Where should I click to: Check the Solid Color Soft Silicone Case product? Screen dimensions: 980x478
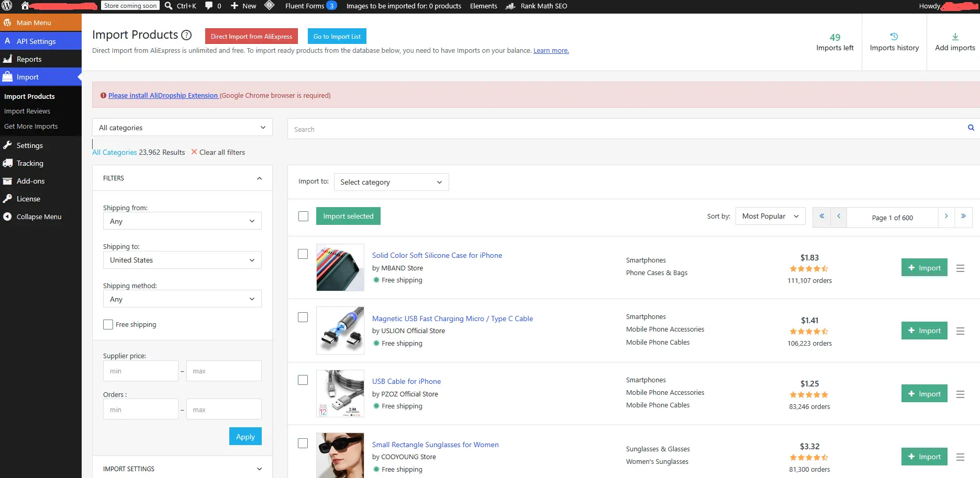point(303,254)
